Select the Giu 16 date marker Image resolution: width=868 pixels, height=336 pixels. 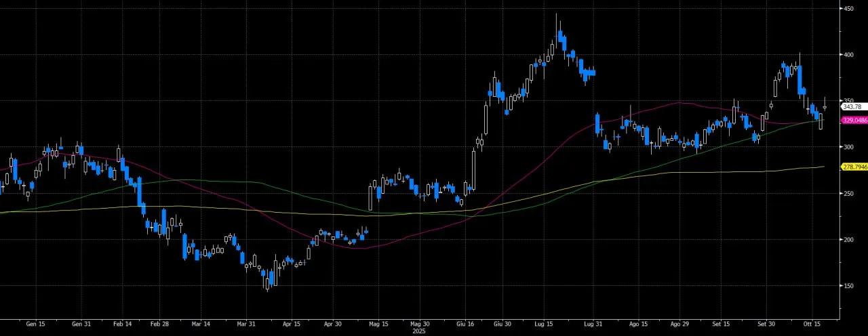tap(466, 324)
